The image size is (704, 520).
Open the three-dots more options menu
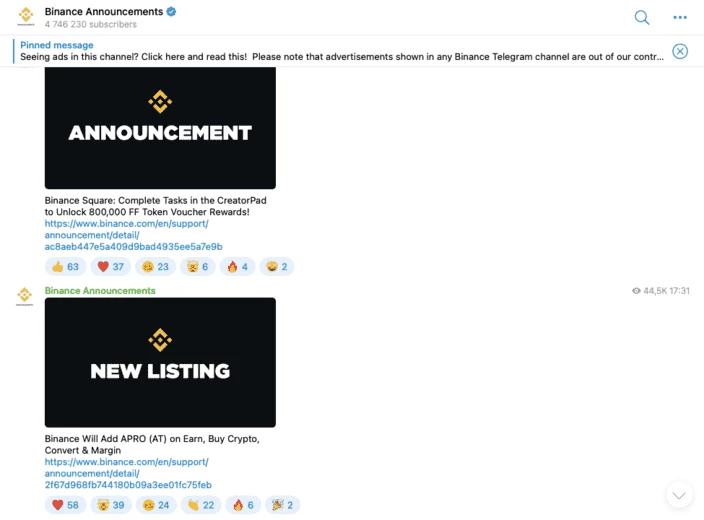point(680,18)
